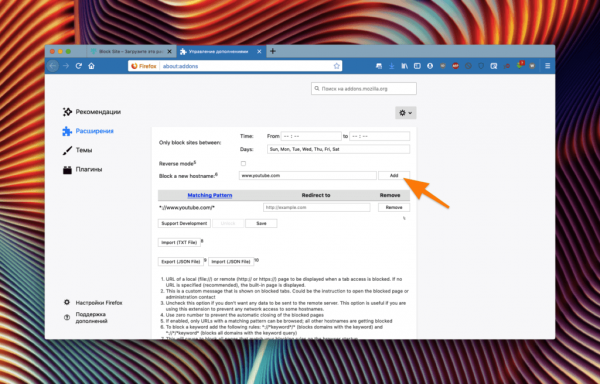Reload the page with the refresh icon
The height and width of the screenshot is (384, 600).
tap(79, 66)
